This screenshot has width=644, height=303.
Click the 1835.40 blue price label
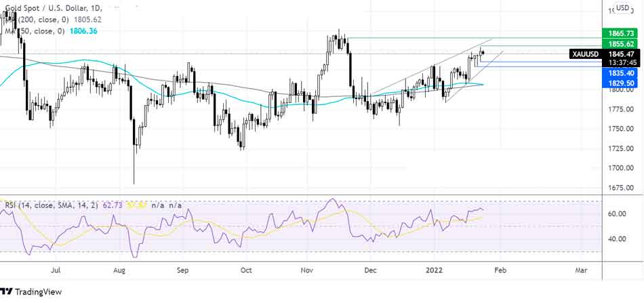[621, 73]
